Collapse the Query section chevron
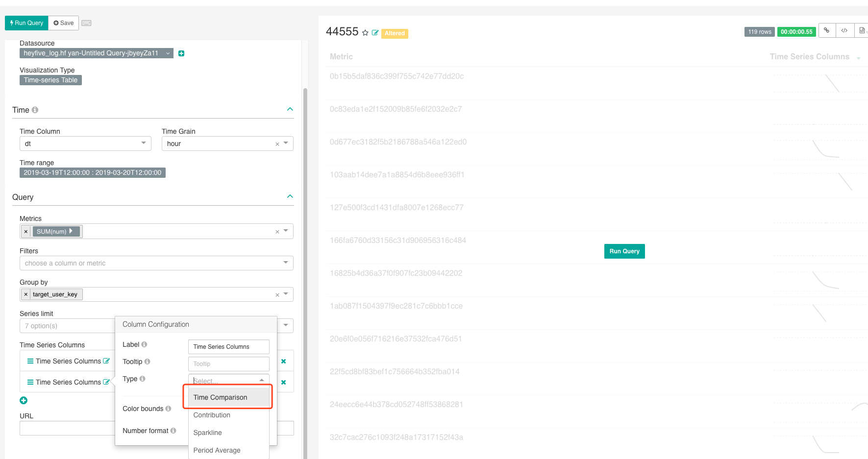868x459 pixels. pyautogui.click(x=290, y=196)
